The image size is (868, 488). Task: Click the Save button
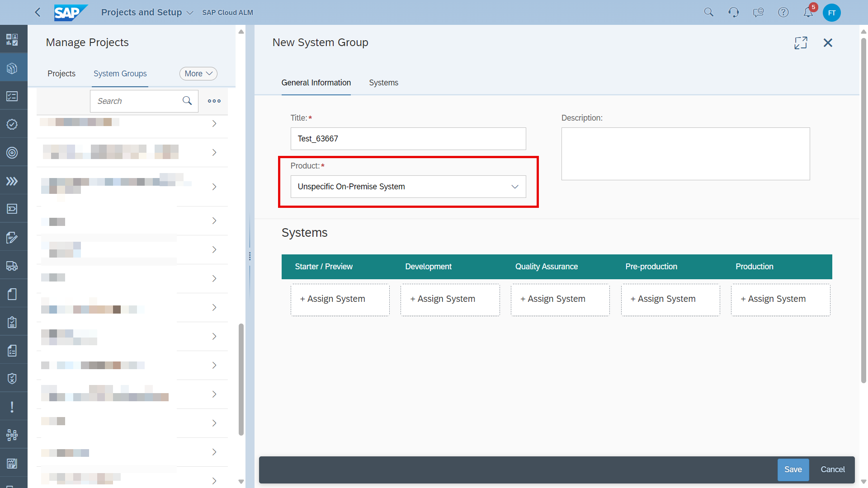[x=793, y=469]
